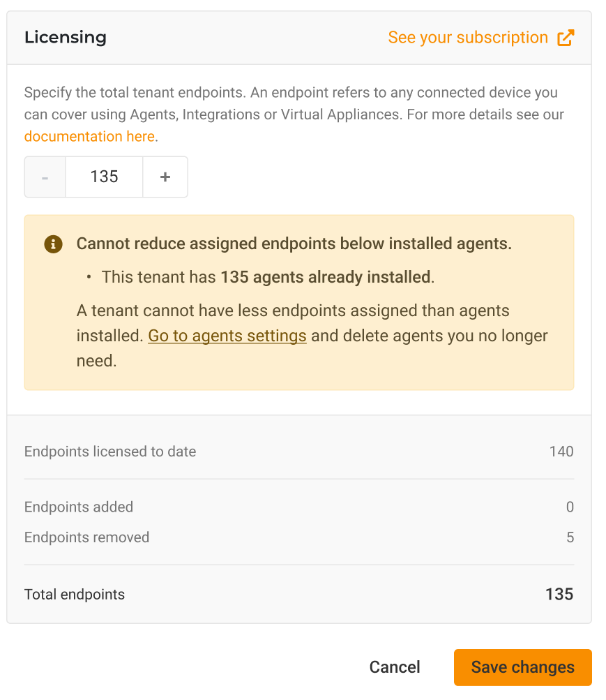Click the Total endpoints label

[75, 595]
